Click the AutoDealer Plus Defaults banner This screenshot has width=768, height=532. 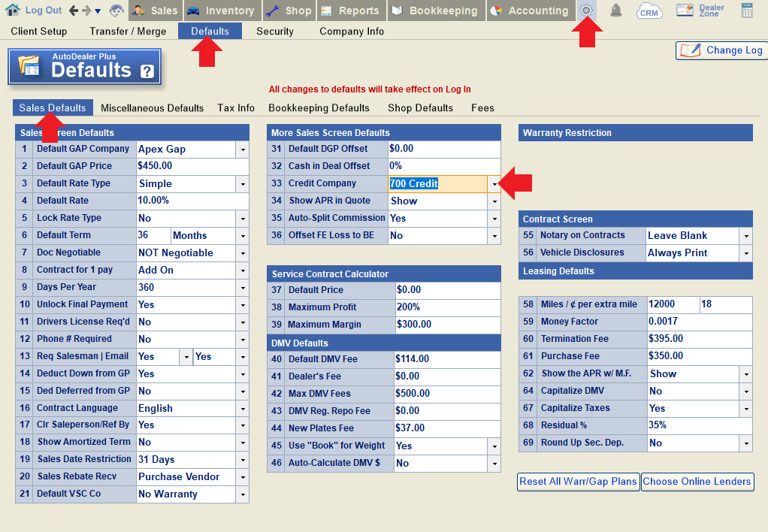(x=84, y=67)
